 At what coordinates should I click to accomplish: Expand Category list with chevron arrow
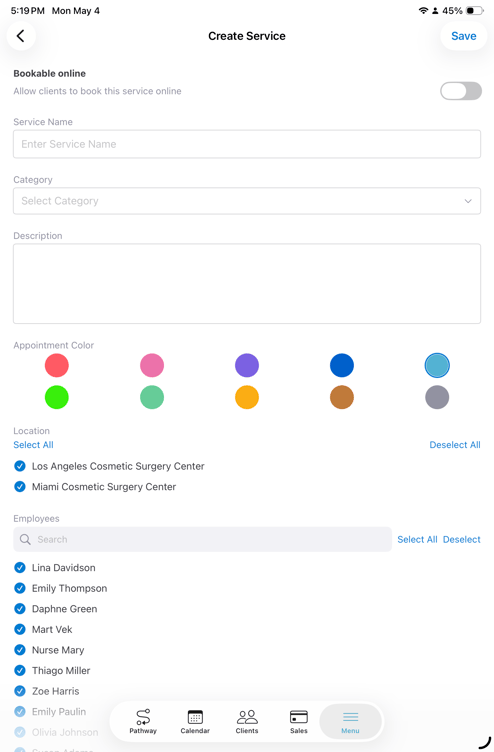468,201
